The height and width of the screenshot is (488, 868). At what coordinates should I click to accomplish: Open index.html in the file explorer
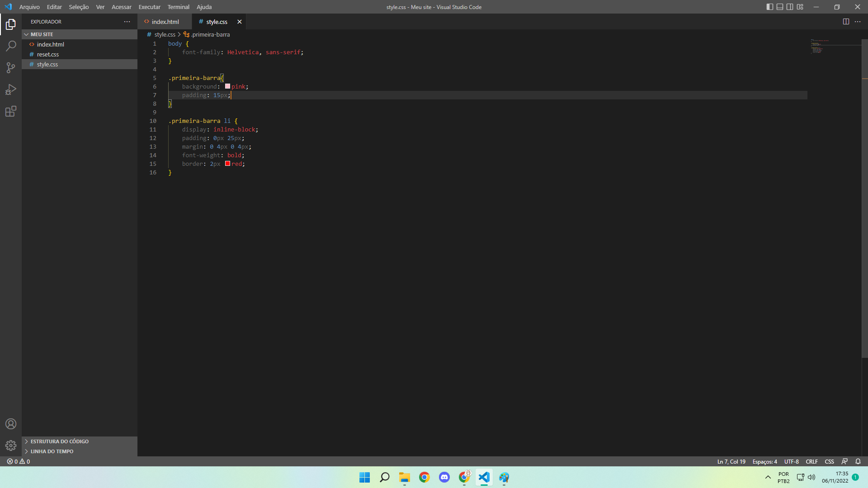click(80, 44)
